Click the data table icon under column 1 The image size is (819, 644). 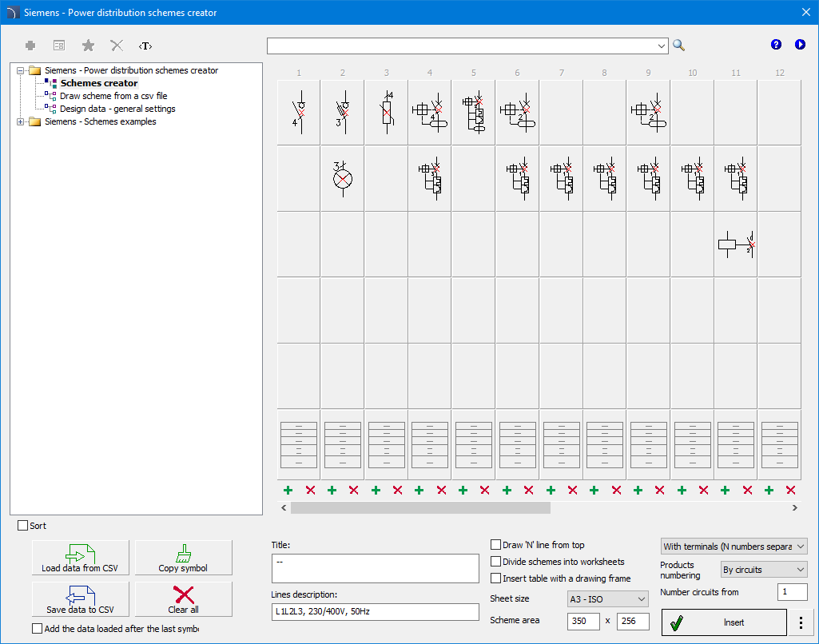point(299,445)
